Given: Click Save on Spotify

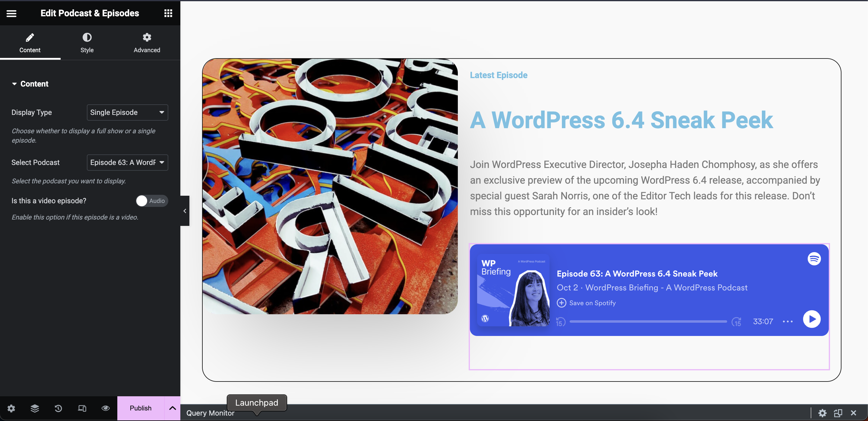Looking at the screenshot, I should 586,303.
